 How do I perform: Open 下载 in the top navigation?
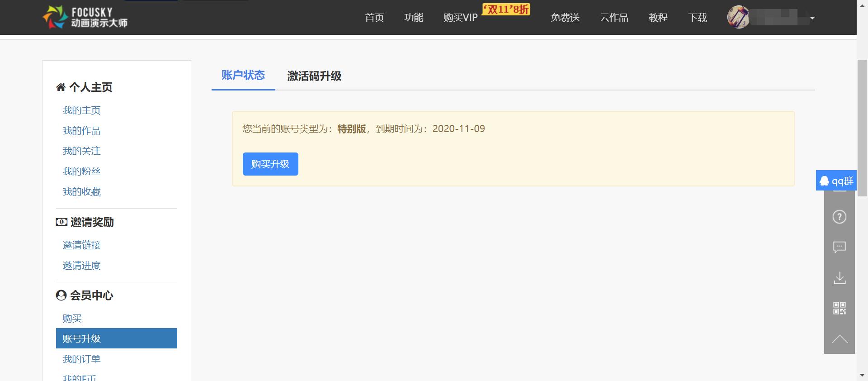698,18
